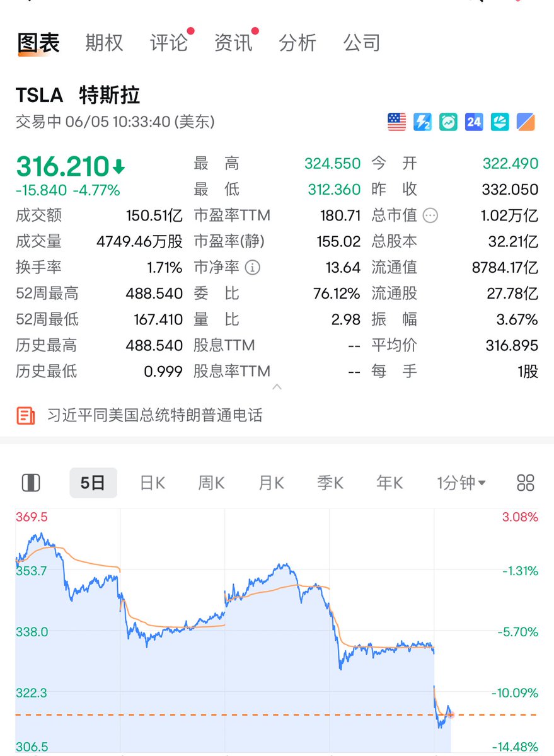Image resolution: width=554 pixels, height=756 pixels.
Task: Tap the 52周最低 value 167.410
Action: click(158, 319)
